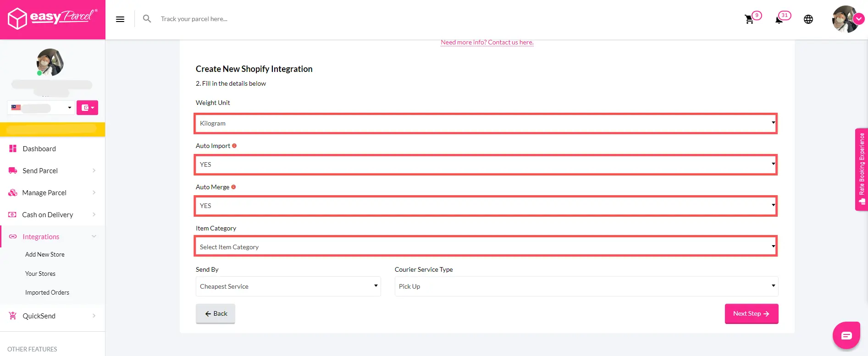Click the Next Step button
Image resolution: width=868 pixels, height=356 pixels.
tap(751, 313)
